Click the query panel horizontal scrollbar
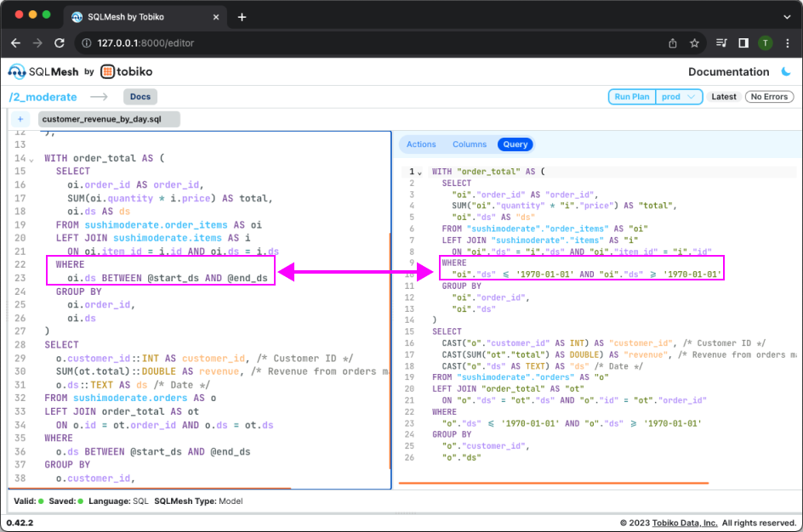This screenshot has height=532, width=803. (x=554, y=483)
